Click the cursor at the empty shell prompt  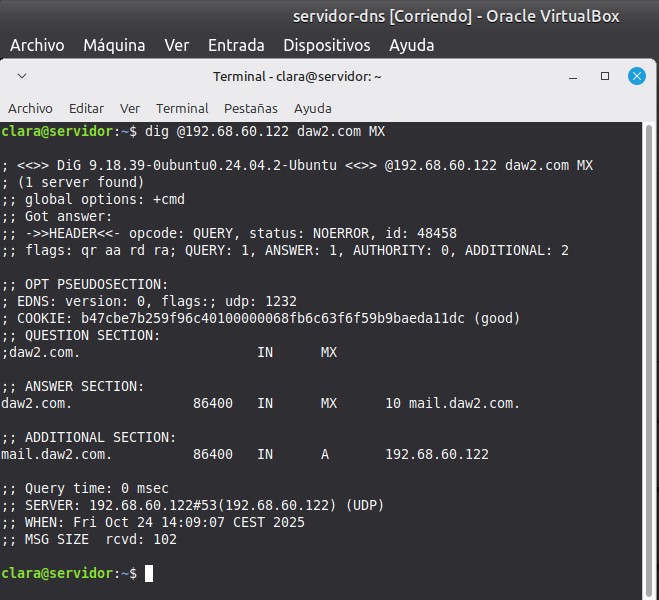pyautogui.click(x=149, y=573)
